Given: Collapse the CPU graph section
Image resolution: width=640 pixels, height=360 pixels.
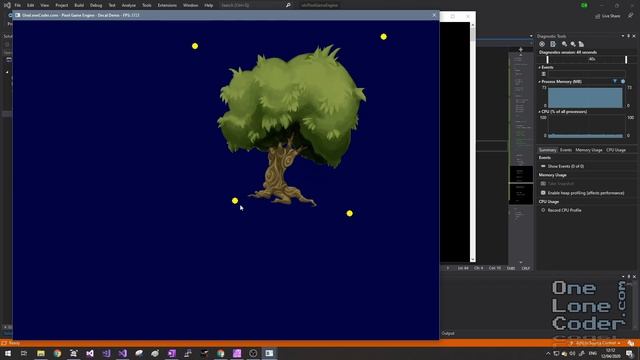Looking at the screenshot, I should coord(540,111).
